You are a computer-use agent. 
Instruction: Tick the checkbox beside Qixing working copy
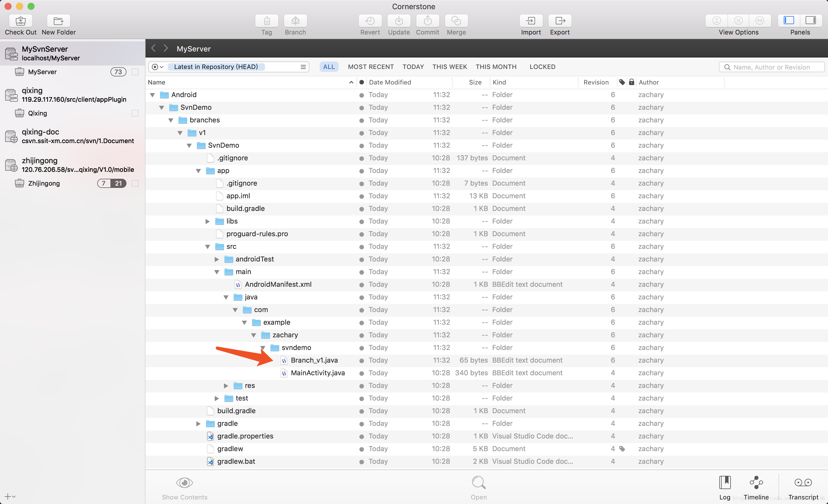tap(135, 113)
